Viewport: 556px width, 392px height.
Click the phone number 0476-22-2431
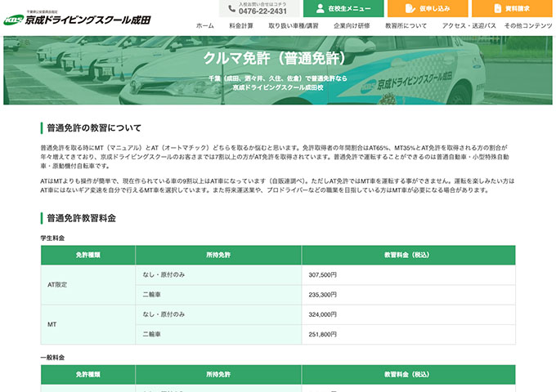(x=262, y=11)
